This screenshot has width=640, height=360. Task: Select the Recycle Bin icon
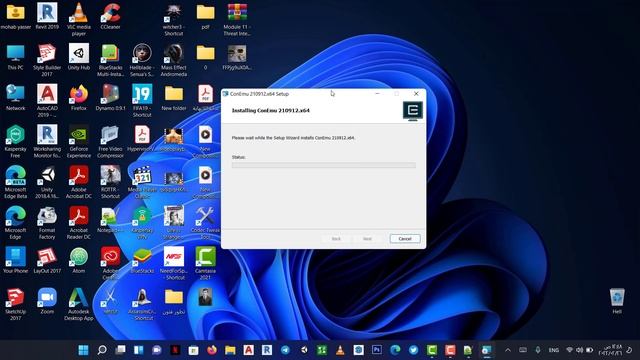[x=617, y=301]
